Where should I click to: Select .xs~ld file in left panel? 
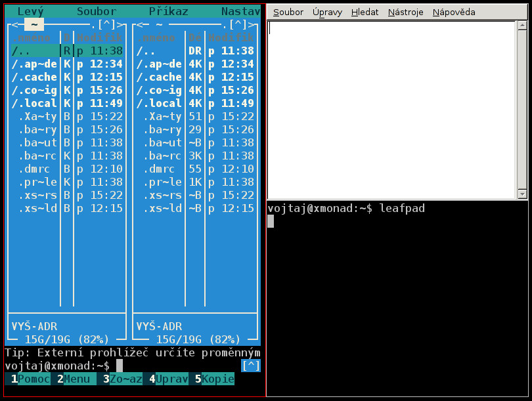pos(67,209)
